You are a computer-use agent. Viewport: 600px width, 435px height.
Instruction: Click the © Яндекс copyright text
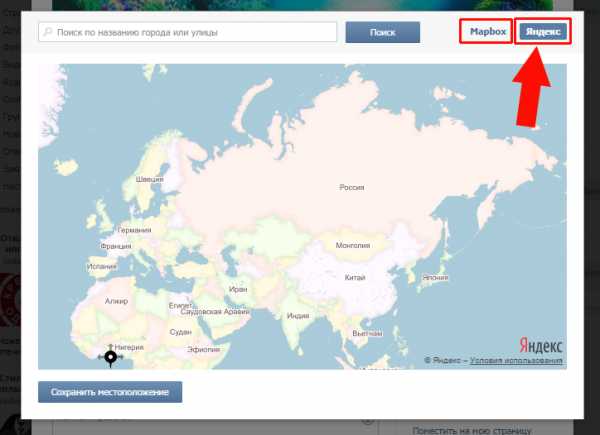point(442,360)
